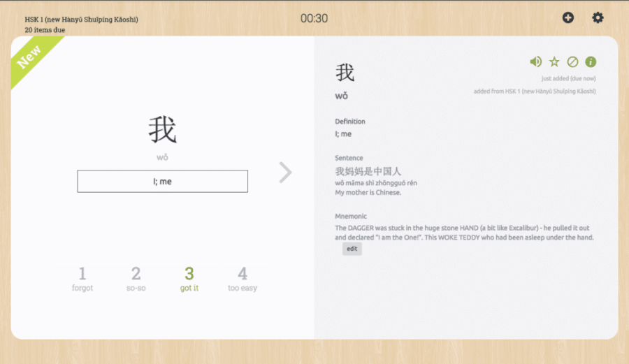Ban this word with the block icon
This screenshot has height=364, width=629.
572,61
